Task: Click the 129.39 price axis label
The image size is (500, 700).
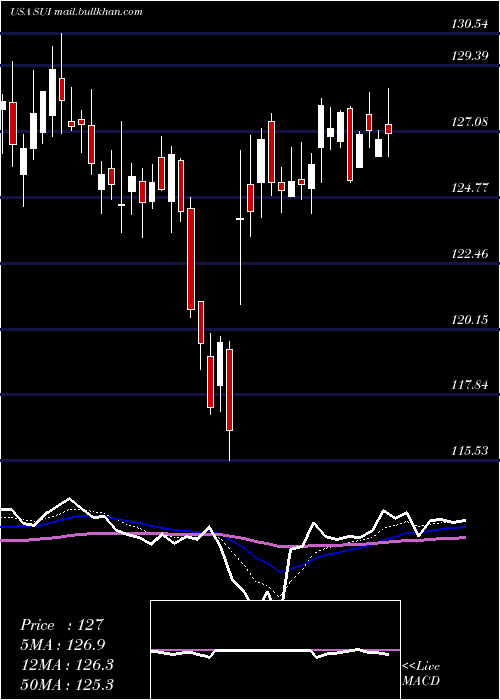Action: [x=469, y=56]
